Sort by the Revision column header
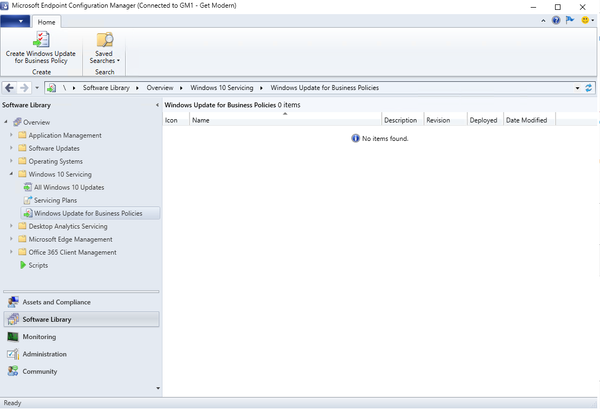Viewport: 600px width, 409px height. pos(445,120)
